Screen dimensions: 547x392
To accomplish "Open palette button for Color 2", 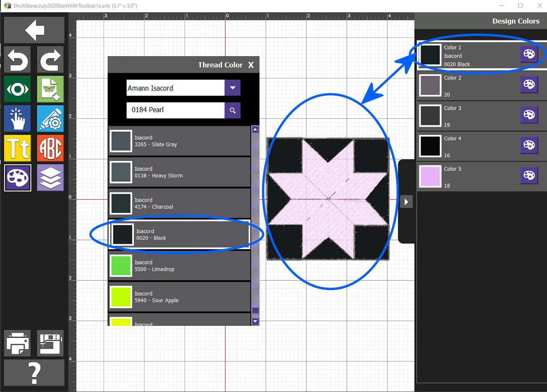I will pos(529,84).
